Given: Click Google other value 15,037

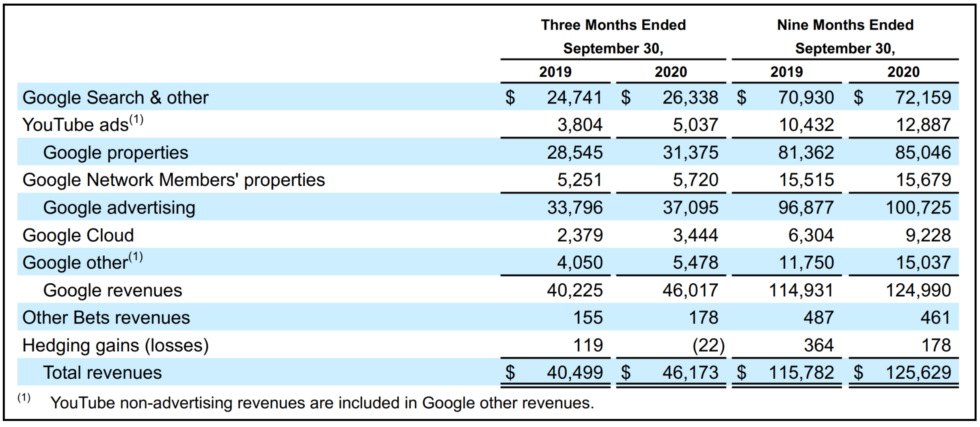Looking at the screenshot, I should point(923,263).
